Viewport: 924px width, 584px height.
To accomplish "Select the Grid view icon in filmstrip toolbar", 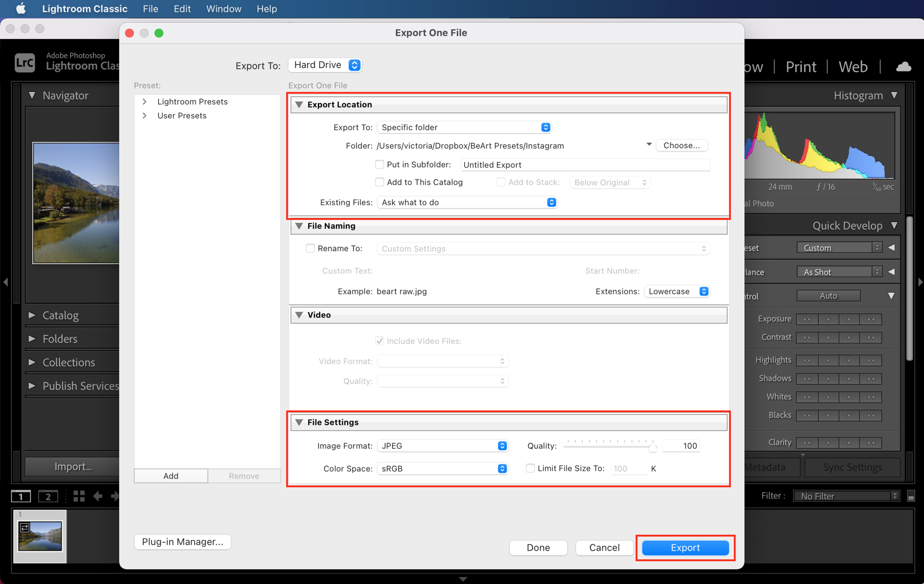I will coord(79,496).
